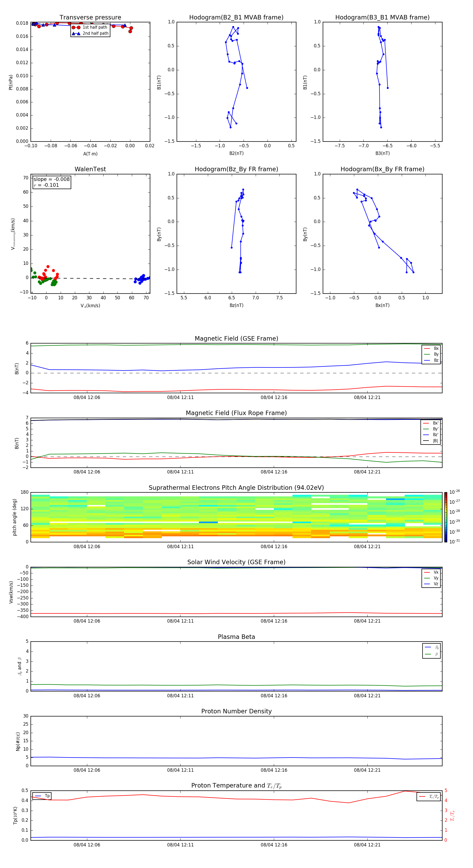Click the "WalenTest" plot title
Viewport: 473px width, 868px height.
click(90, 169)
